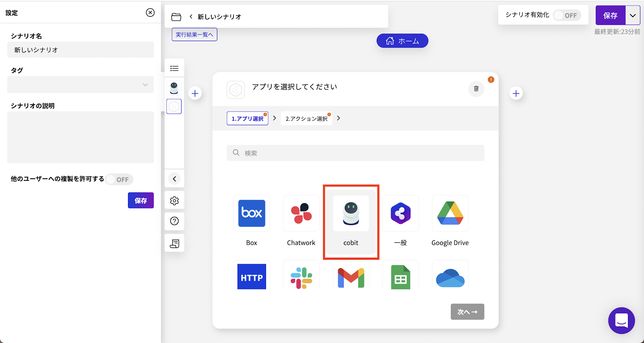Select the Box app icon
This screenshot has height=343, width=644.
[252, 213]
